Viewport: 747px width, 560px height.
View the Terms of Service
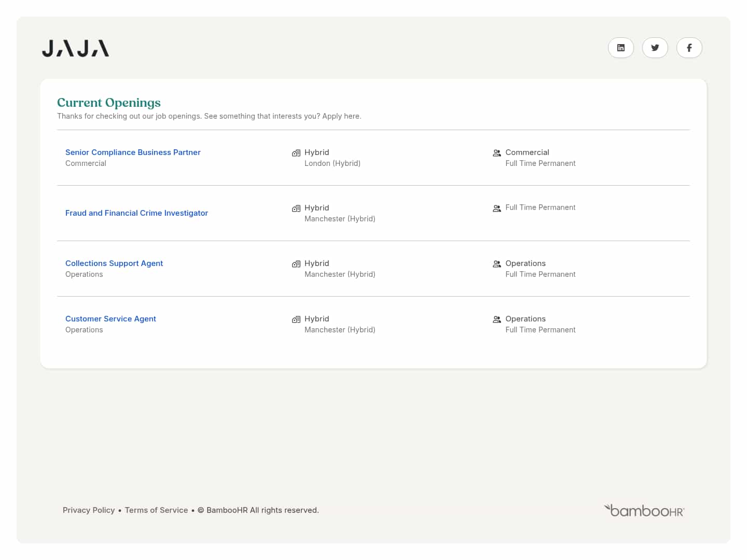tap(156, 510)
